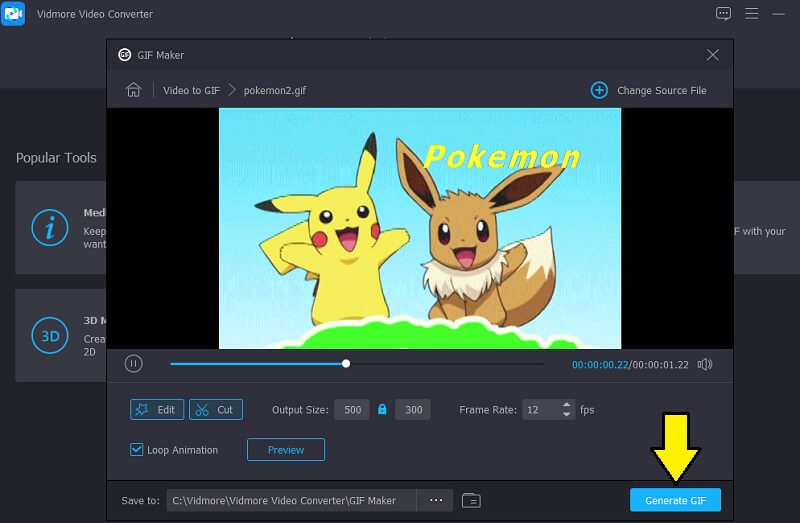Open the Media Metadata info tool icon
The image size is (800, 523).
click(49, 228)
